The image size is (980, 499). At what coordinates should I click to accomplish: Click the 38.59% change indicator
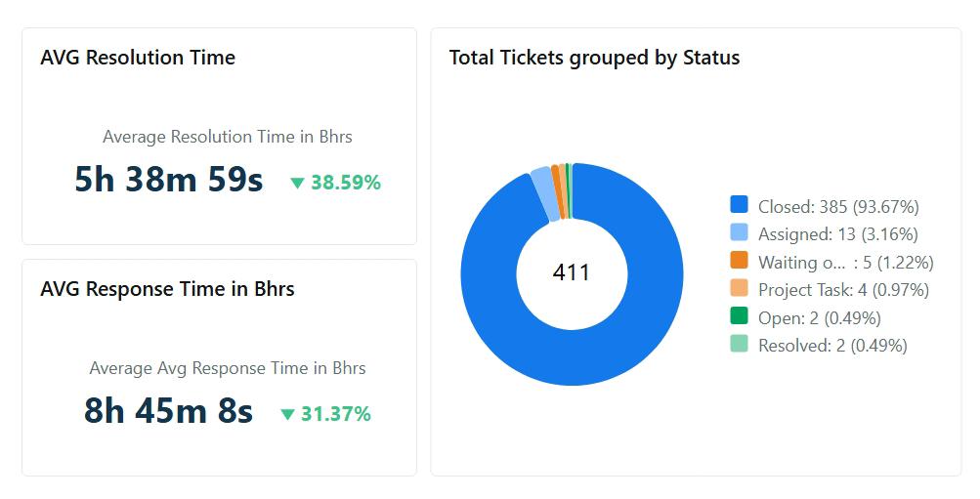pyautogui.click(x=346, y=183)
